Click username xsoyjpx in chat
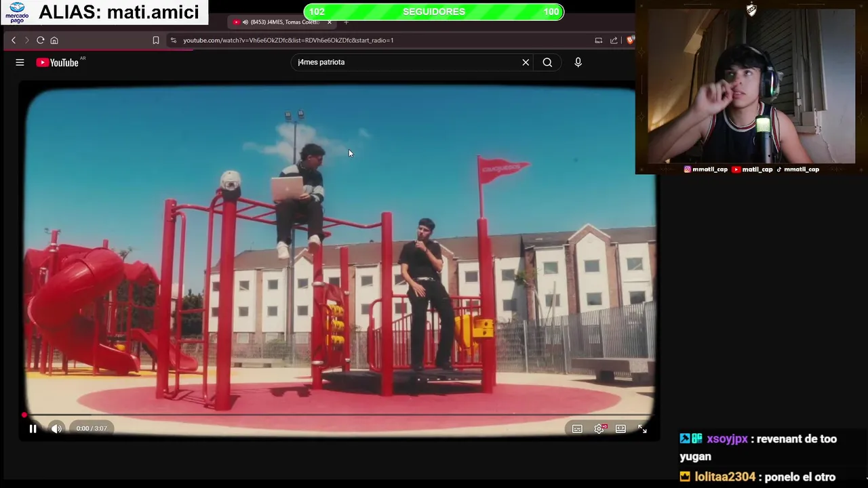This screenshot has width=868, height=488. pos(727,439)
